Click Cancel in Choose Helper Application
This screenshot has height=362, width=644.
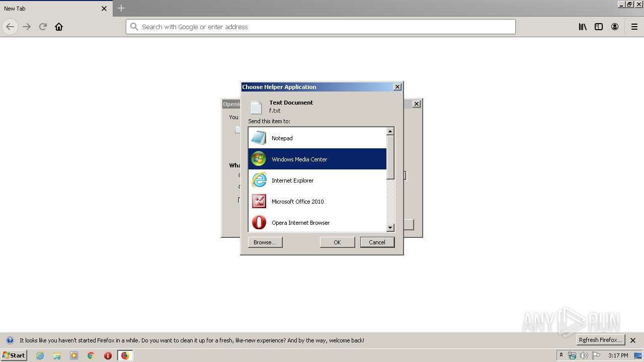(x=377, y=242)
